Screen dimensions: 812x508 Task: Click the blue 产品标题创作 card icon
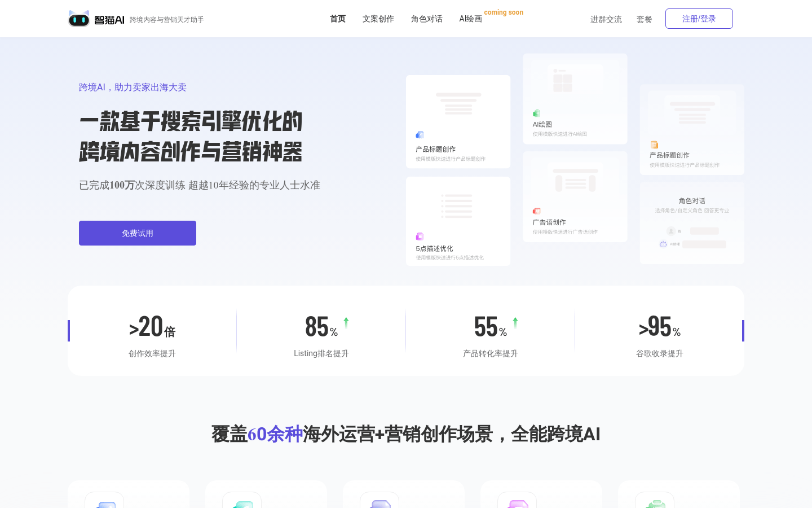pos(420,135)
